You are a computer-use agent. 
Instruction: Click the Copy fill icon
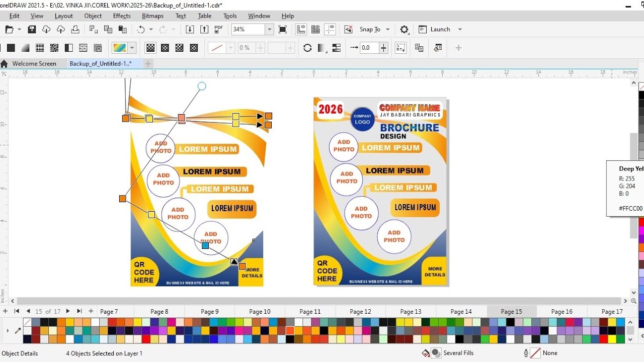(419, 48)
